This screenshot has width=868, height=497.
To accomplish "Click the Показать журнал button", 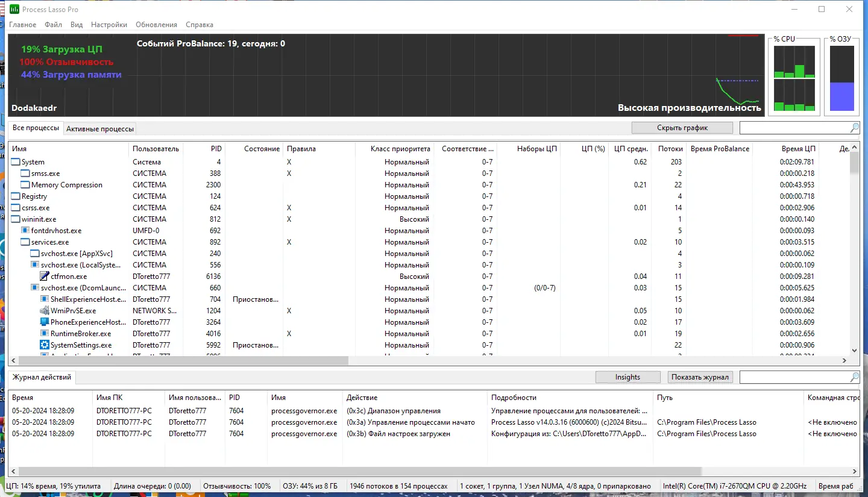I will (700, 377).
